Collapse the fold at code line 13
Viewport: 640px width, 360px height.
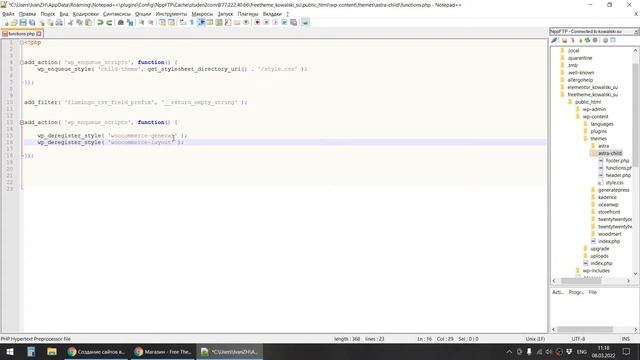[22, 122]
